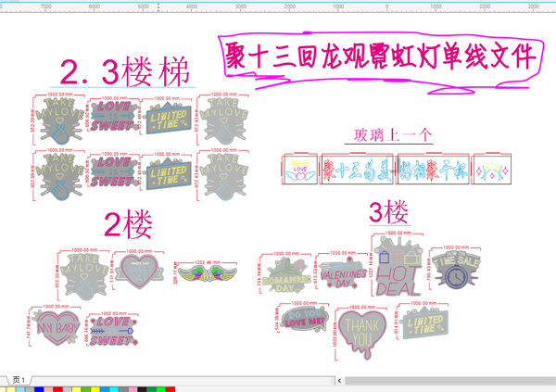Image resolution: width=556 pixels, height=392 pixels.
Task: Select the SWEET DAY heart design
Action: [139, 272]
